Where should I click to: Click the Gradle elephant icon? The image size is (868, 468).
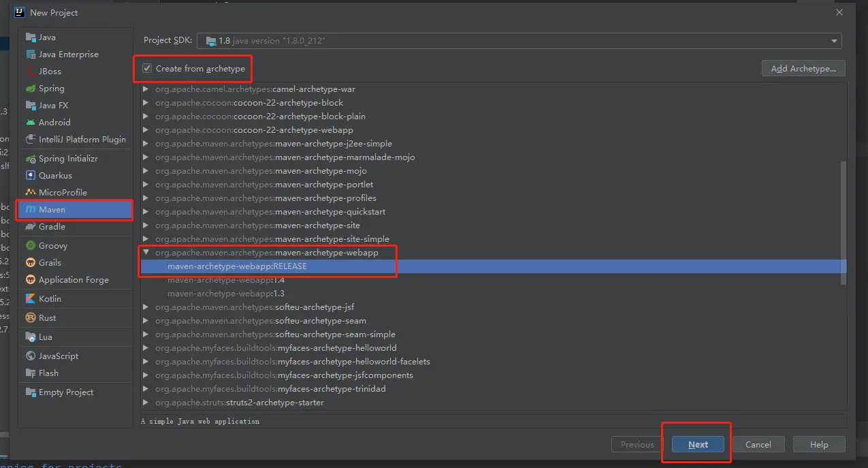31,227
